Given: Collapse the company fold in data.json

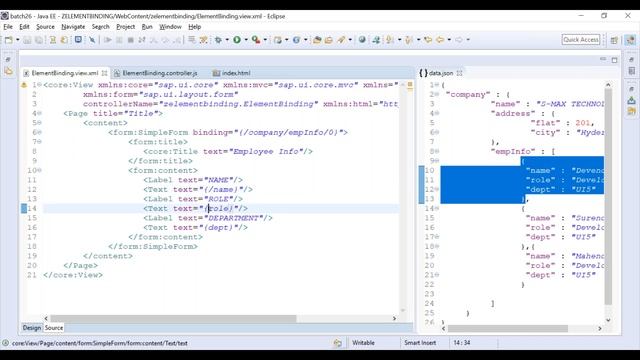Looking at the screenshot, I should click(x=437, y=94).
